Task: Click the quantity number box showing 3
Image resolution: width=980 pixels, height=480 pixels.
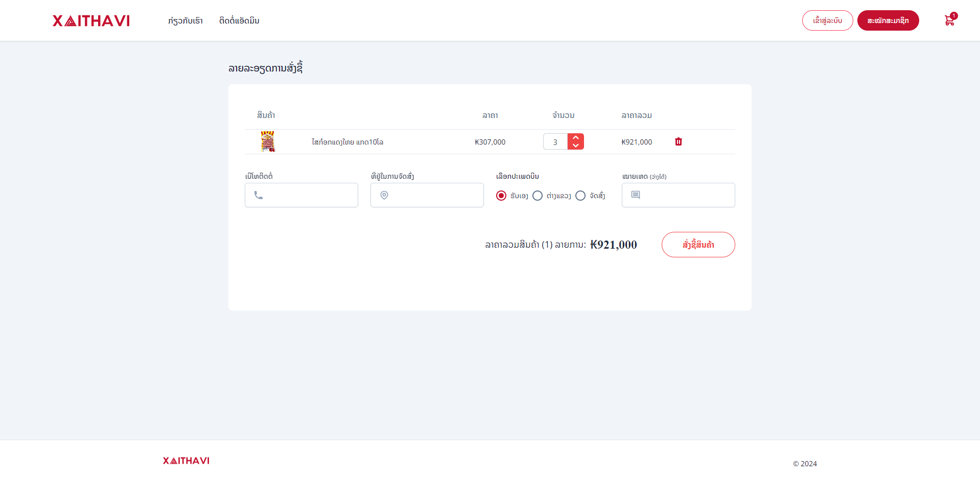Action: coord(555,142)
